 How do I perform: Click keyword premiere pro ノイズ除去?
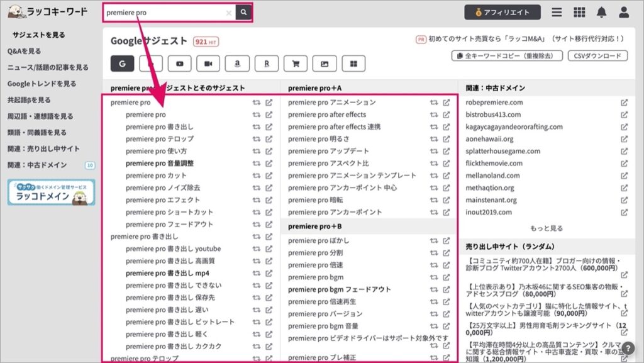163,187
